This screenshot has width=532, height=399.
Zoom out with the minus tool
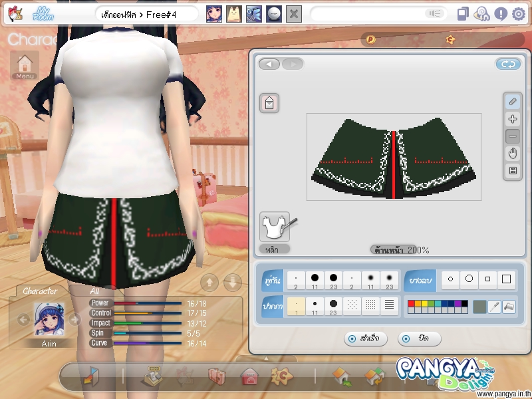tap(513, 136)
